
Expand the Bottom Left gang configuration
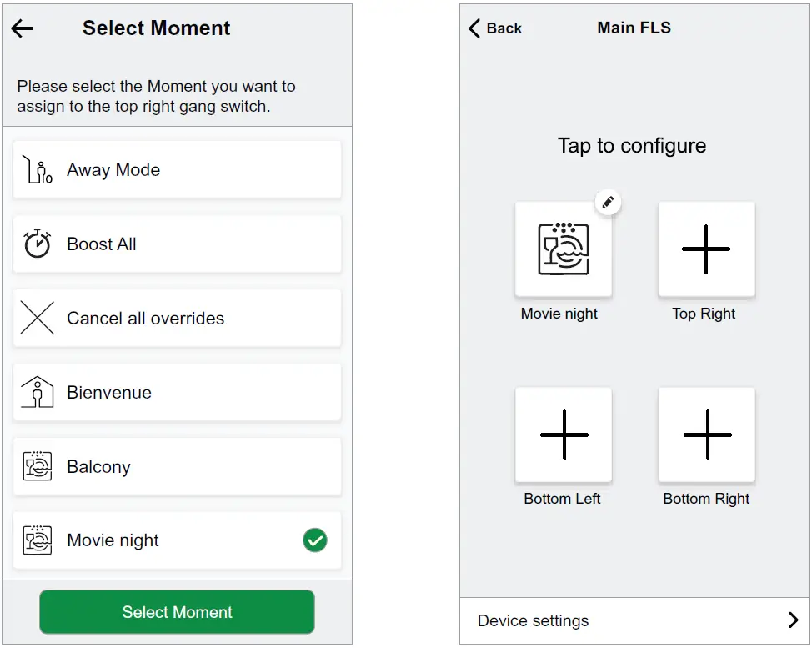pos(564,435)
